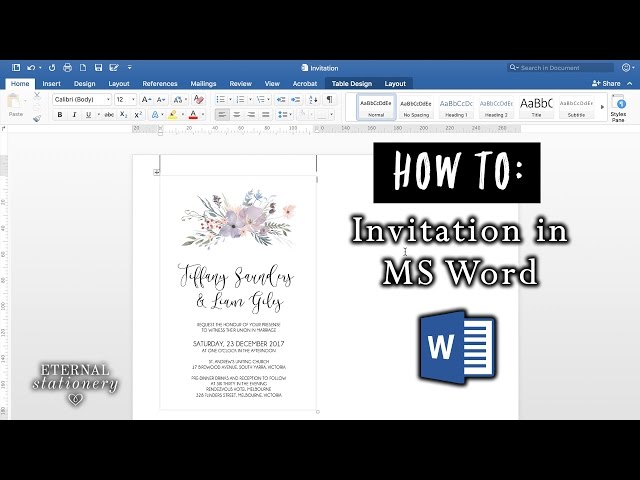Create a new blank document
640x480 pixels.
(83, 67)
